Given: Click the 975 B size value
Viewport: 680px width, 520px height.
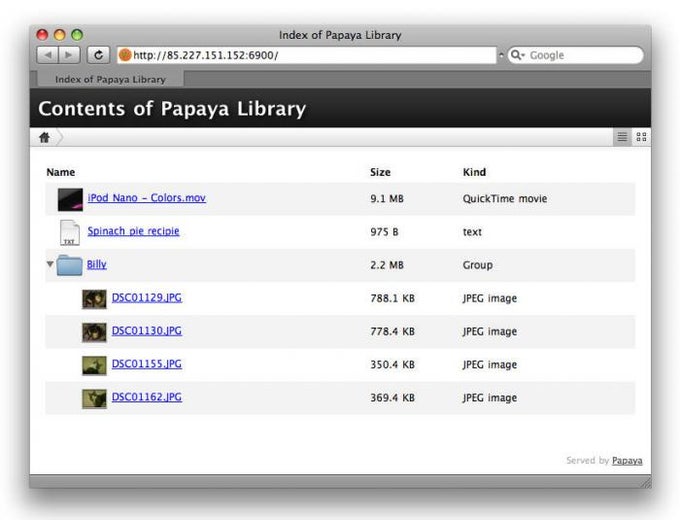Looking at the screenshot, I should pyautogui.click(x=384, y=232).
